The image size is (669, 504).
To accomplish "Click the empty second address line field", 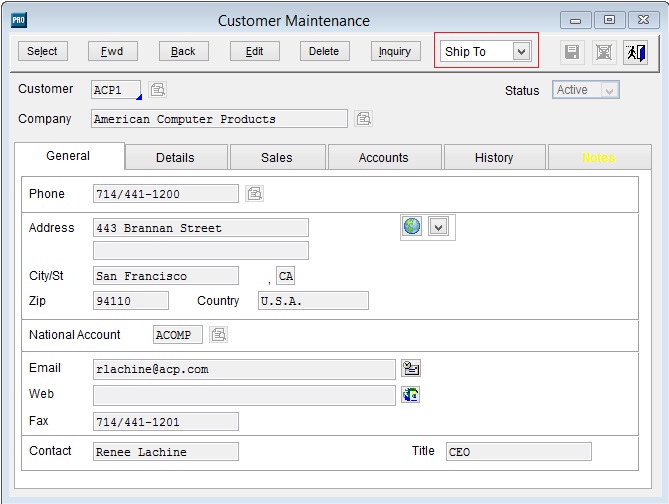I will tap(201, 251).
